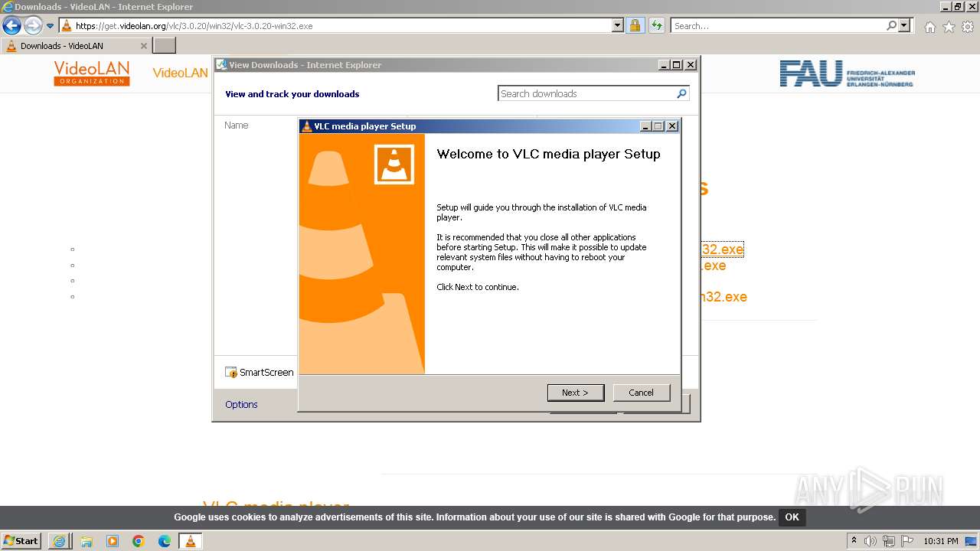The height and width of the screenshot is (551, 980).
Task: Click Next in VLC Setup
Action: 576,393
